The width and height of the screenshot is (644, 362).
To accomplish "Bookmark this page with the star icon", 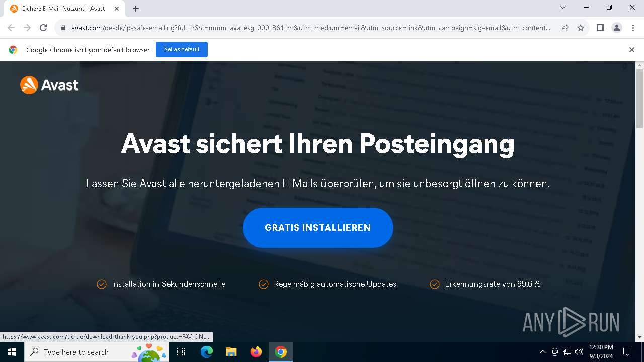I will [581, 28].
